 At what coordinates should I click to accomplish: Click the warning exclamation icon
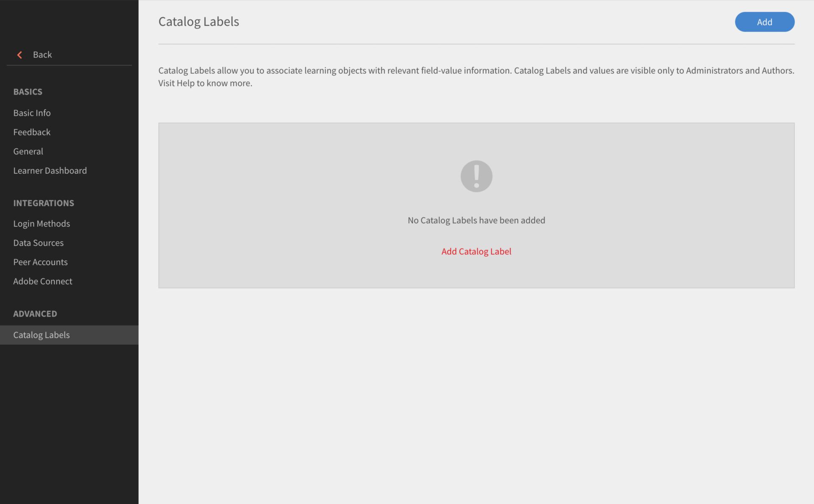(476, 175)
